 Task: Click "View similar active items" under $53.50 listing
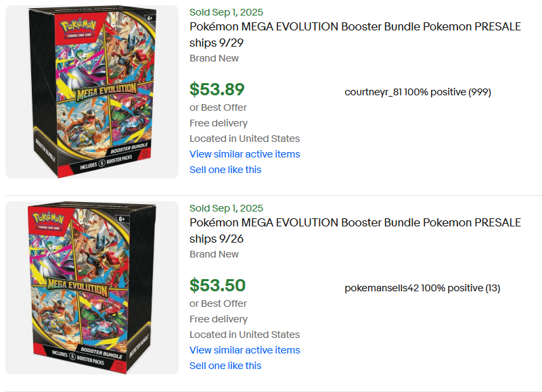click(244, 350)
